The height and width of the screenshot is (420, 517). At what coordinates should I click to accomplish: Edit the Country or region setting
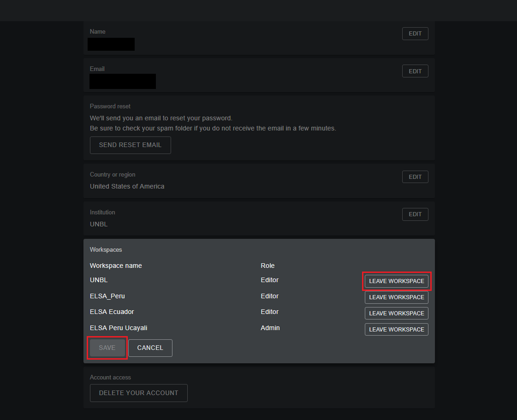[x=415, y=177]
